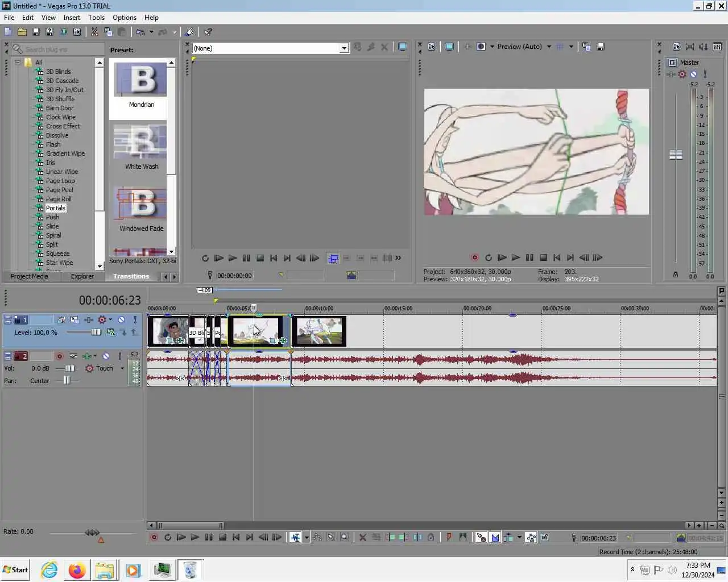Image resolution: width=728 pixels, height=582 pixels.
Task: Click the What's This help icon
Action: tap(208, 32)
